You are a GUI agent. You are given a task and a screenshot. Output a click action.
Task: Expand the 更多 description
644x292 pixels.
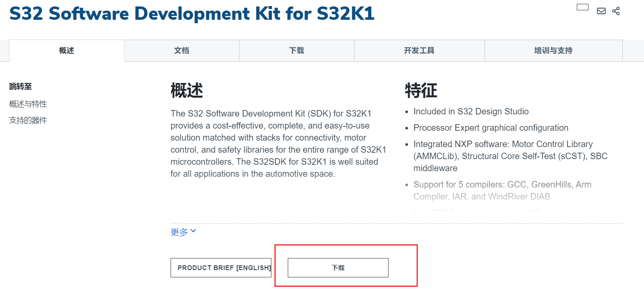(177, 231)
